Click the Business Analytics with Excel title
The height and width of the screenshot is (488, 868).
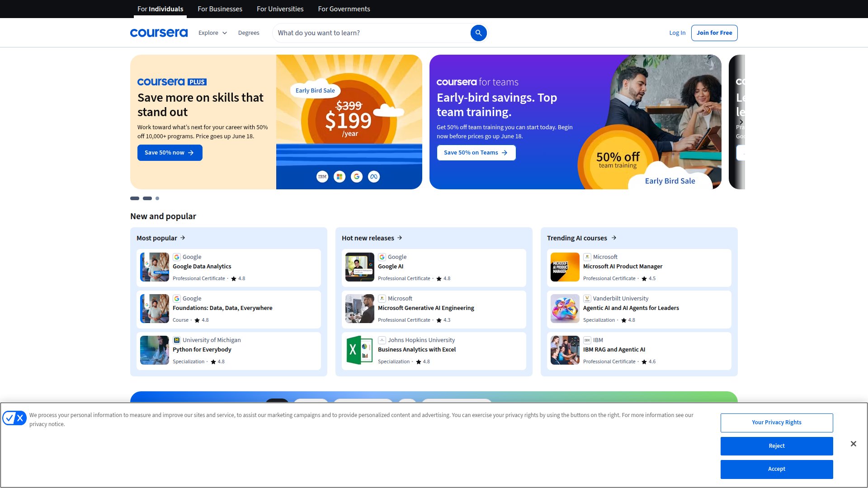pos(417,350)
